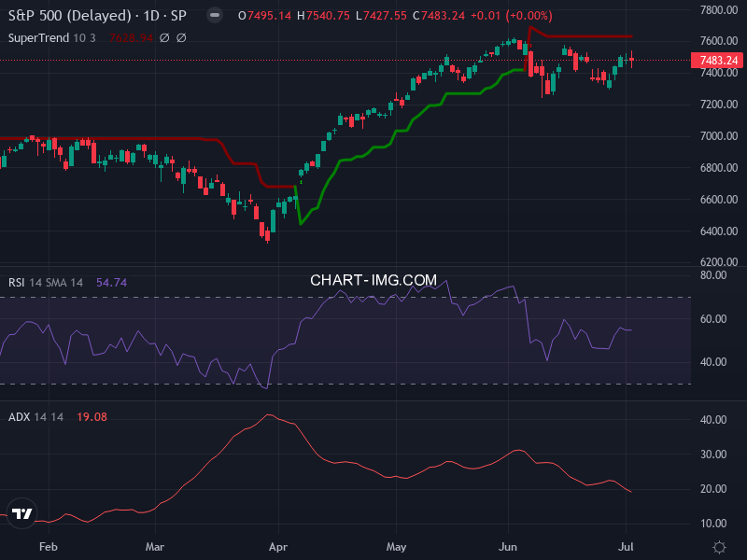Click the 6800.00 price axis label
The height and width of the screenshot is (560, 747).
pyautogui.click(x=719, y=168)
